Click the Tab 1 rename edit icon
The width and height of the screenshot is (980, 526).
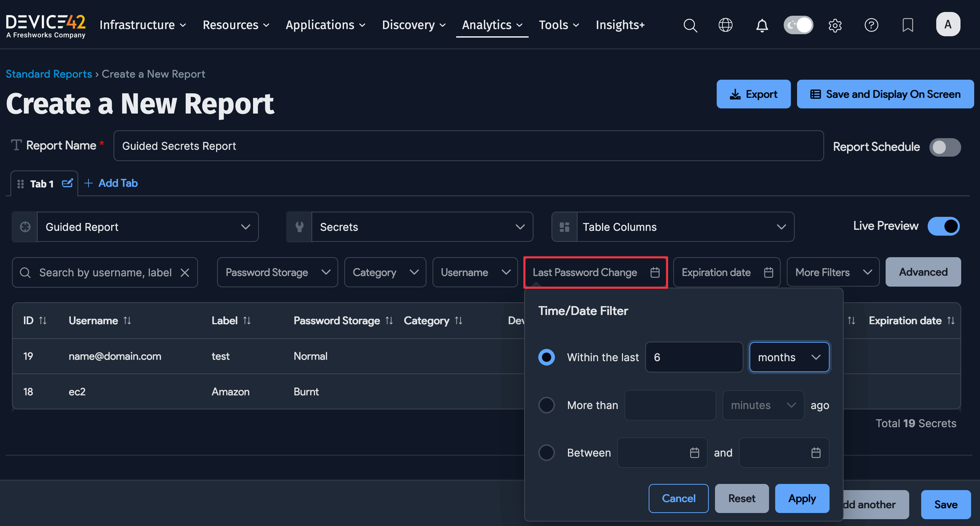[x=67, y=183]
